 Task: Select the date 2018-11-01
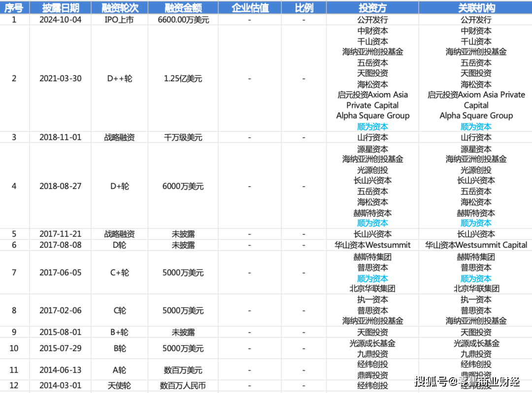tap(61, 137)
